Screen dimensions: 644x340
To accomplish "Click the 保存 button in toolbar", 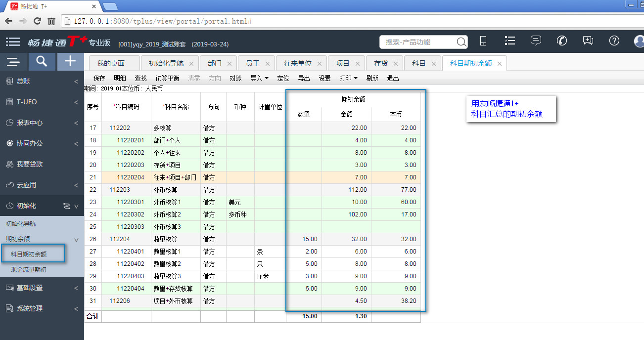I will [x=99, y=78].
